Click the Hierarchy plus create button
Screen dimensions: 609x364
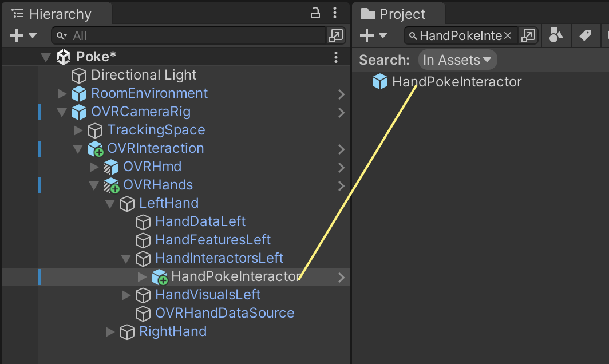(x=17, y=35)
